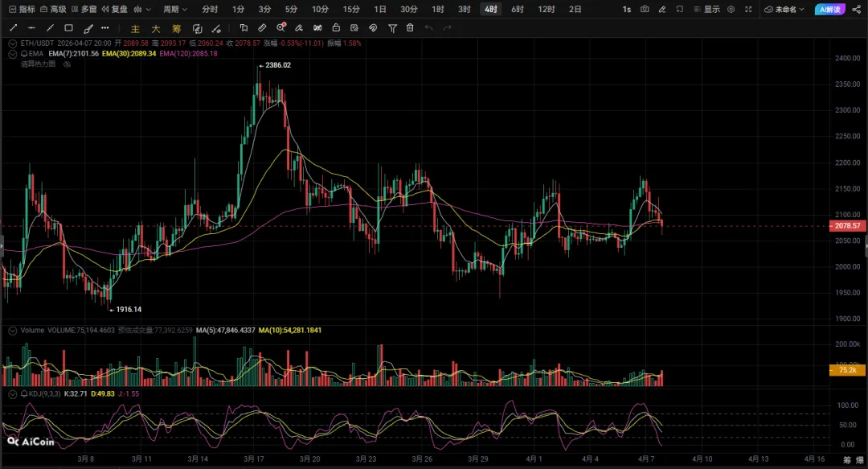The image size is (868, 469).
Task: Click the 清算热力图 label
Action: [39, 64]
